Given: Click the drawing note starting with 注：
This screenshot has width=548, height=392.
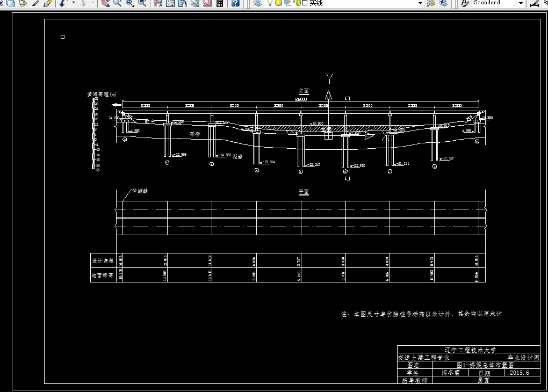Looking at the screenshot, I should (x=422, y=314).
